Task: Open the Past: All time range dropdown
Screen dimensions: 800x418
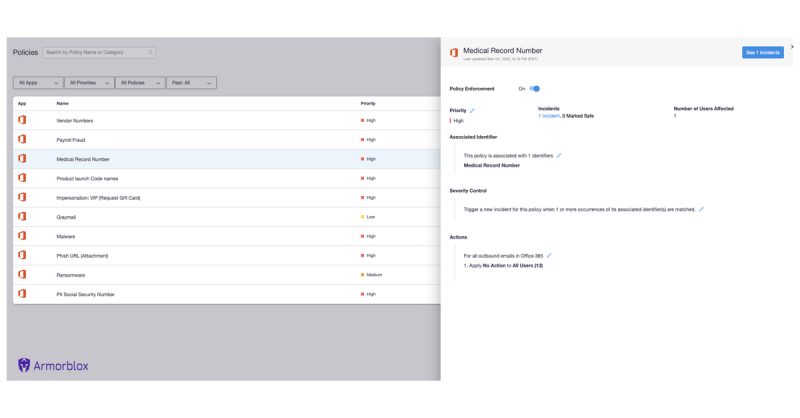Action: pyautogui.click(x=191, y=83)
